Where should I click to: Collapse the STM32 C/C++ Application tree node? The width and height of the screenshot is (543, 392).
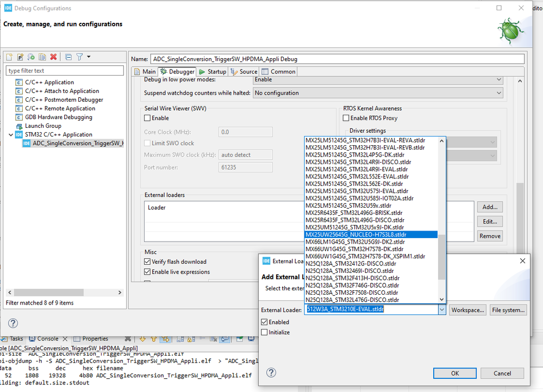coord(11,134)
